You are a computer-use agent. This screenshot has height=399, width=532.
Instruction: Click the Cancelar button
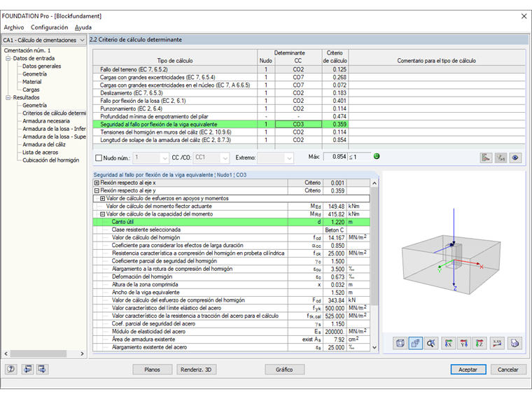click(508, 370)
